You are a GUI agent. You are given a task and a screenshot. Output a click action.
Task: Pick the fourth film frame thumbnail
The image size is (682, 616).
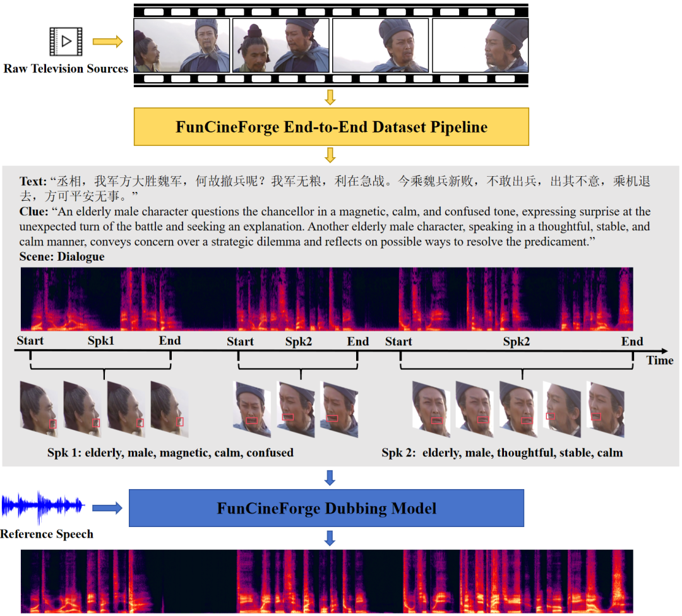click(480, 45)
